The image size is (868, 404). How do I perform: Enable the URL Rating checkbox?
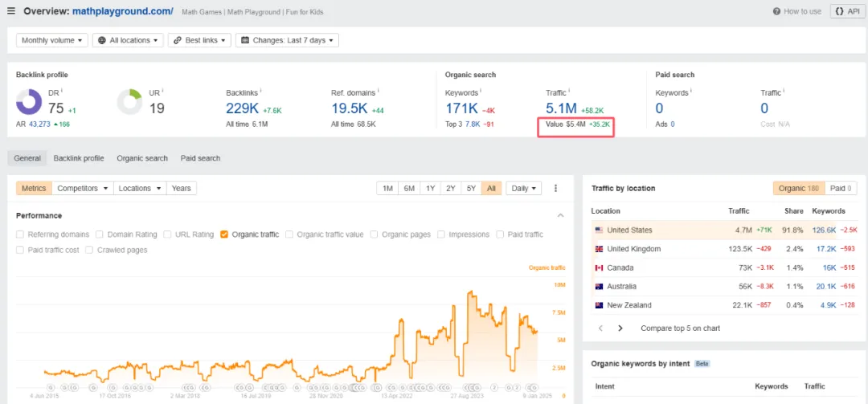pyautogui.click(x=168, y=235)
